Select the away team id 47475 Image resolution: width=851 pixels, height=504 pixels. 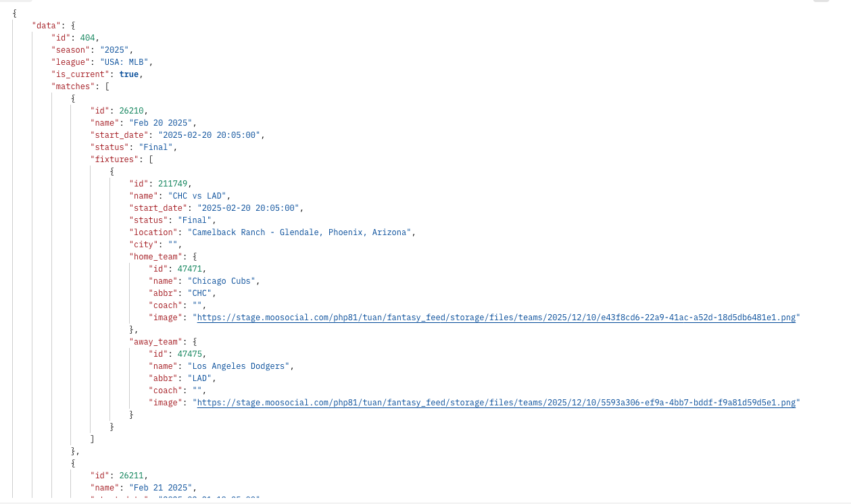(x=190, y=354)
